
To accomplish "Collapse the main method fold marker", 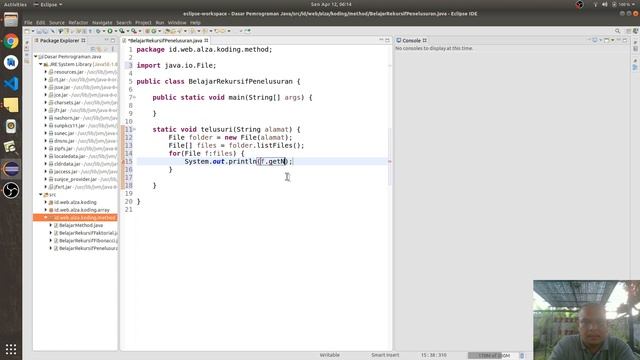I will [134, 98].
